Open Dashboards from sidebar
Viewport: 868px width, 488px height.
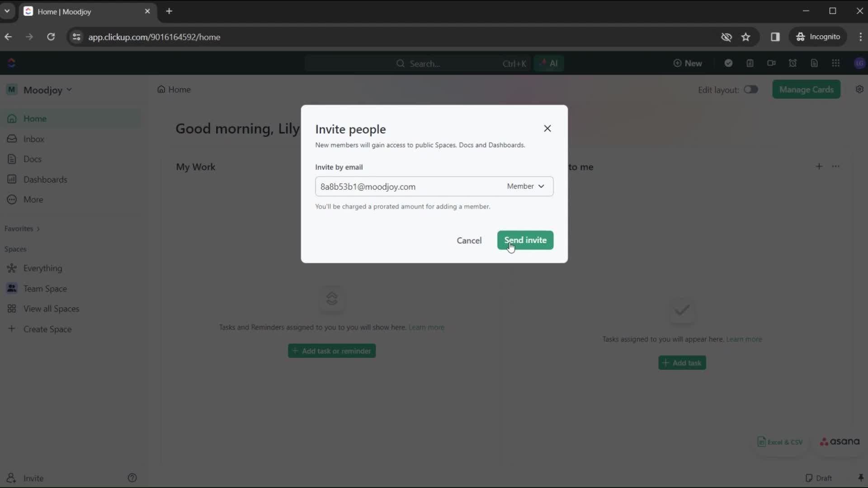click(x=45, y=179)
